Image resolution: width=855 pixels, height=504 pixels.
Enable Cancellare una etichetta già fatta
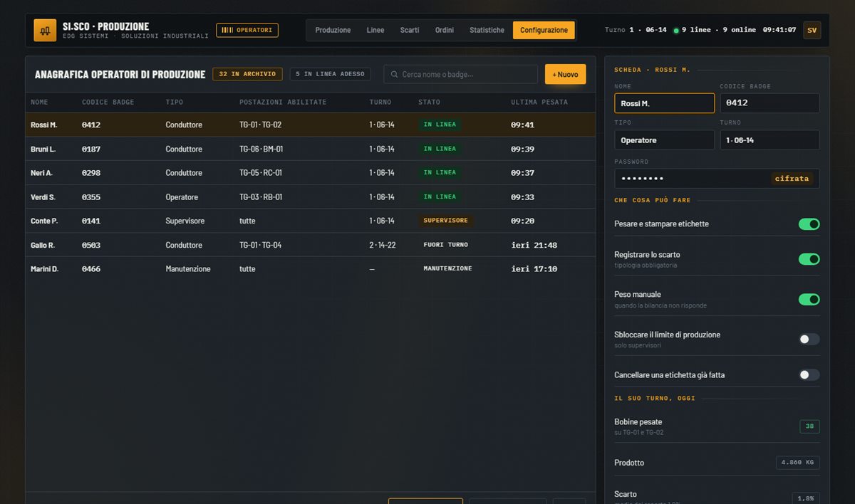809,374
